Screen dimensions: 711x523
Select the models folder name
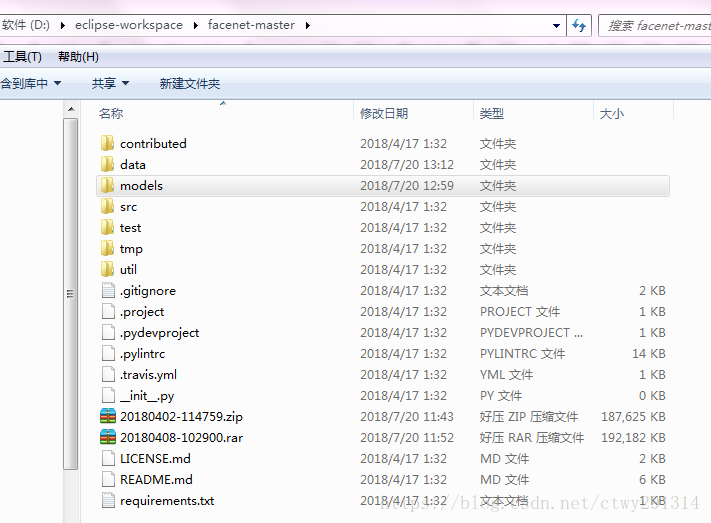pos(141,186)
